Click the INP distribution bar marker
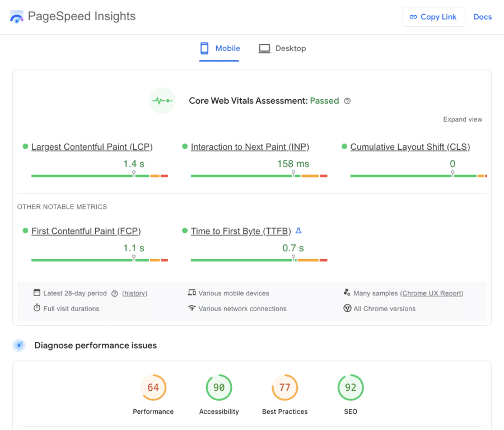The height and width of the screenshot is (430, 504). tap(293, 174)
